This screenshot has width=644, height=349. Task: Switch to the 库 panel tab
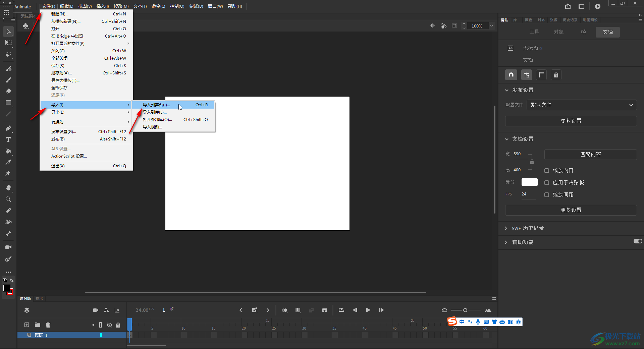click(x=515, y=20)
